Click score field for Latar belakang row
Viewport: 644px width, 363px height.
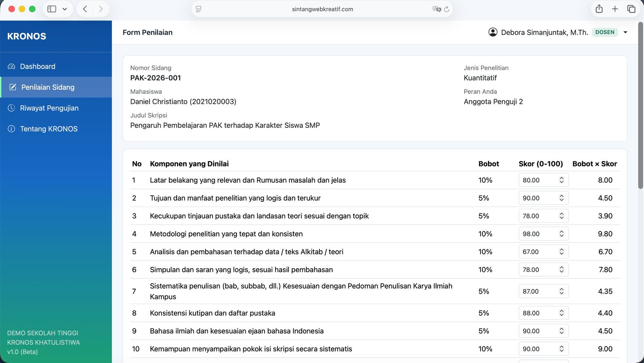point(543,180)
